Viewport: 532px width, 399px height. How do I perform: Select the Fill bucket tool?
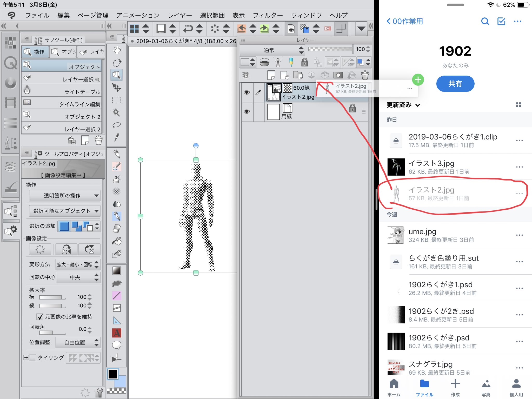[117, 241]
